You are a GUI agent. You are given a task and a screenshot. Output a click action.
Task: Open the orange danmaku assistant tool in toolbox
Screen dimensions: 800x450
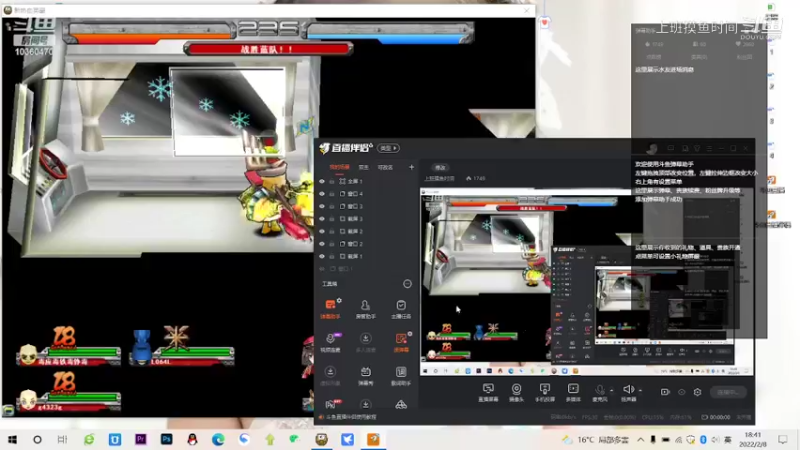330,309
